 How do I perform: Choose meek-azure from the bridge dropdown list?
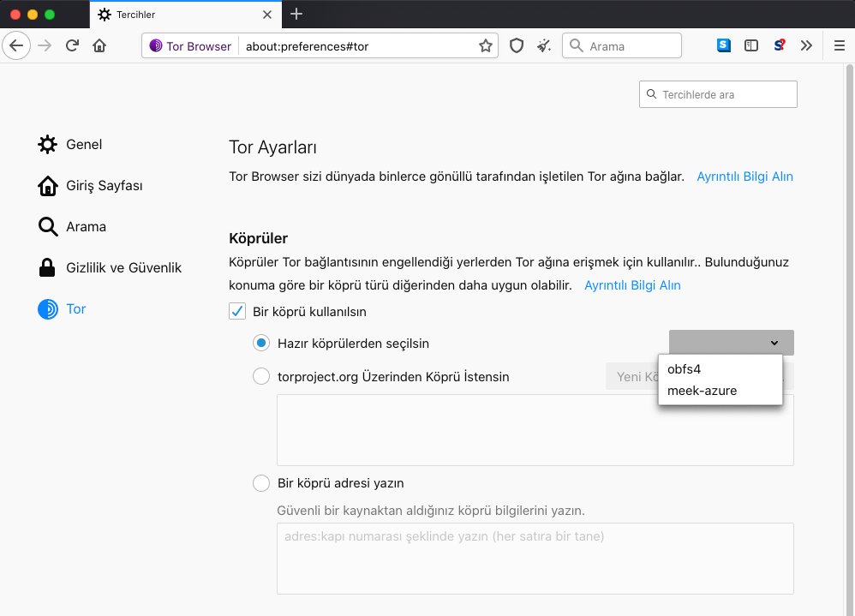pos(720,391)
